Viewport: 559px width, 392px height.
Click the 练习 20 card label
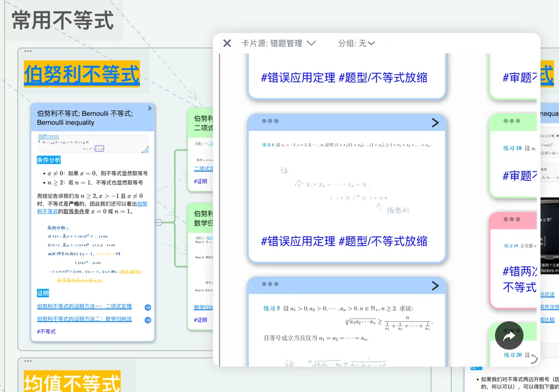(512, 355)
